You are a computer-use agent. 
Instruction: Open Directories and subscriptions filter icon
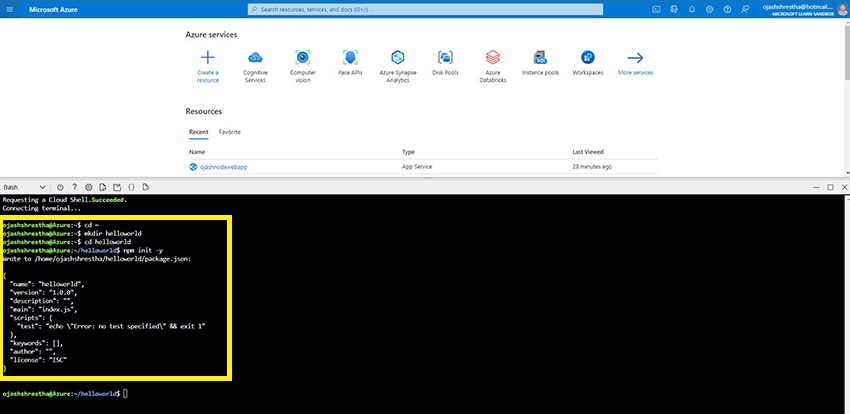(x=674, y=9)
